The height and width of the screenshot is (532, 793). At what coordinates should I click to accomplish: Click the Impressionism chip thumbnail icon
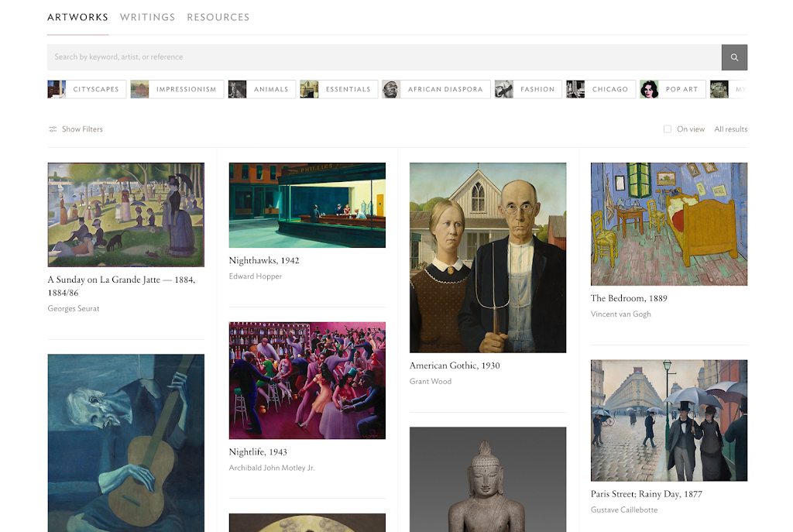[x=139, y=89]
